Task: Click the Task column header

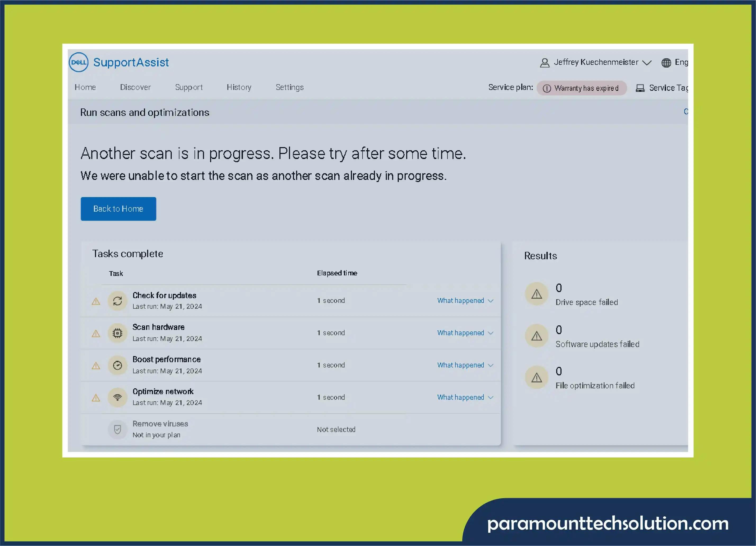Action: click(x=116, y=274)
